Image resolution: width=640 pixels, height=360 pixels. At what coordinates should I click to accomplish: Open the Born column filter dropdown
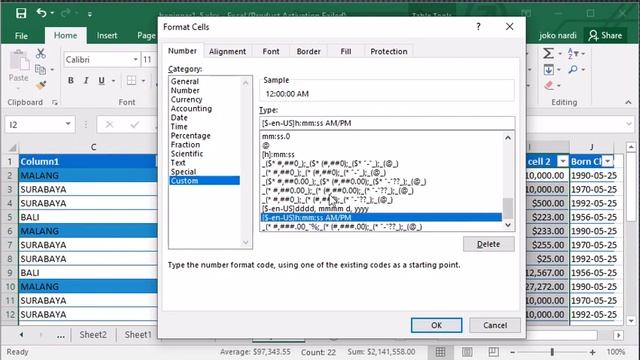point(608,162)
